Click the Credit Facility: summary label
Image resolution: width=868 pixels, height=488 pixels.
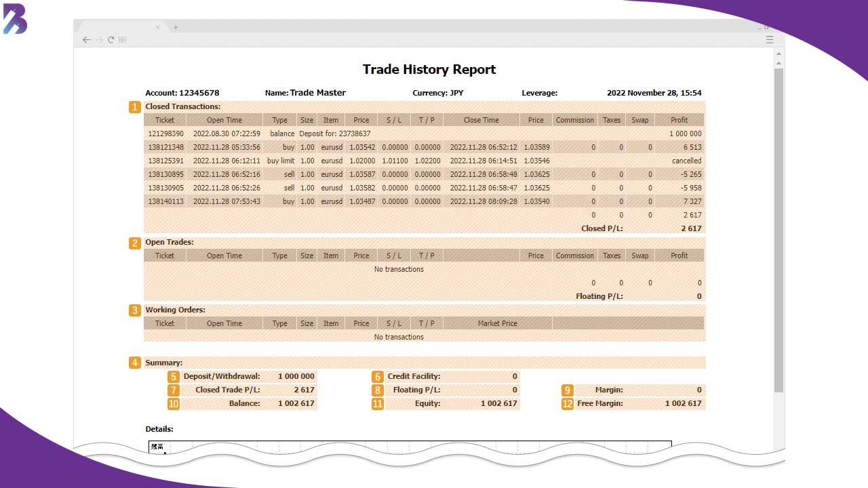(x=414, y=376)
